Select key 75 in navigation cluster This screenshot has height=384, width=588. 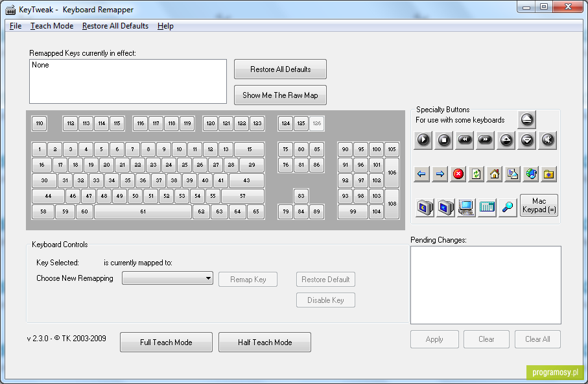click(x=285, y=149)
